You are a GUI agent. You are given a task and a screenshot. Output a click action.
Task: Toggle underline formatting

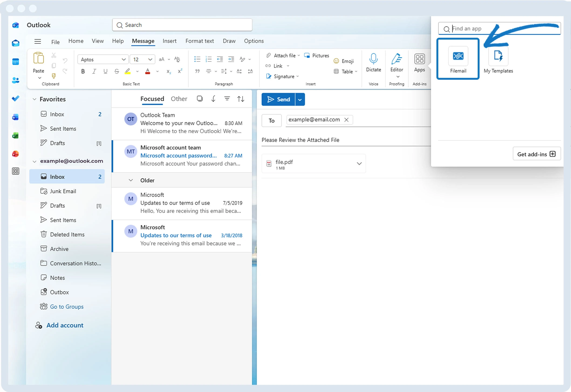pos(105,71)
